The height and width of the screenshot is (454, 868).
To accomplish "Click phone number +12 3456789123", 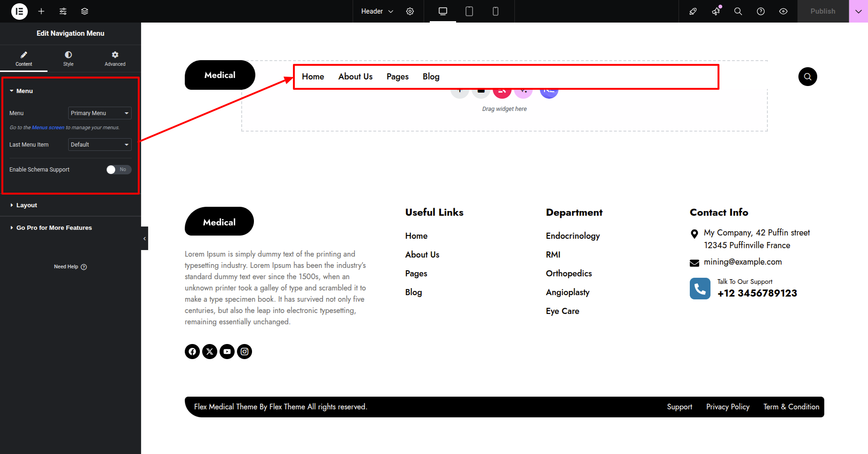I will coord(757,293).
